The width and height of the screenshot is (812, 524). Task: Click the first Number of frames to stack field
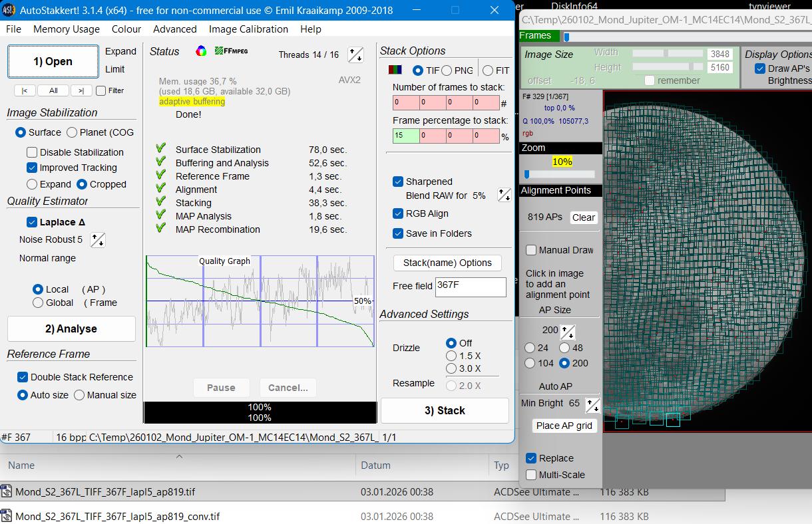point(406,103)
